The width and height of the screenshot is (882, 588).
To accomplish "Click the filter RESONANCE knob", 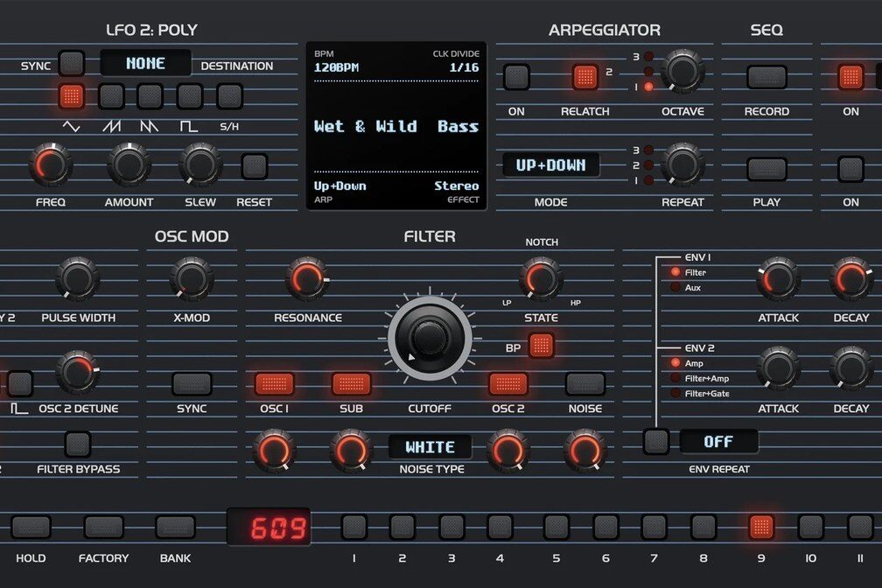I will [307, 278].
